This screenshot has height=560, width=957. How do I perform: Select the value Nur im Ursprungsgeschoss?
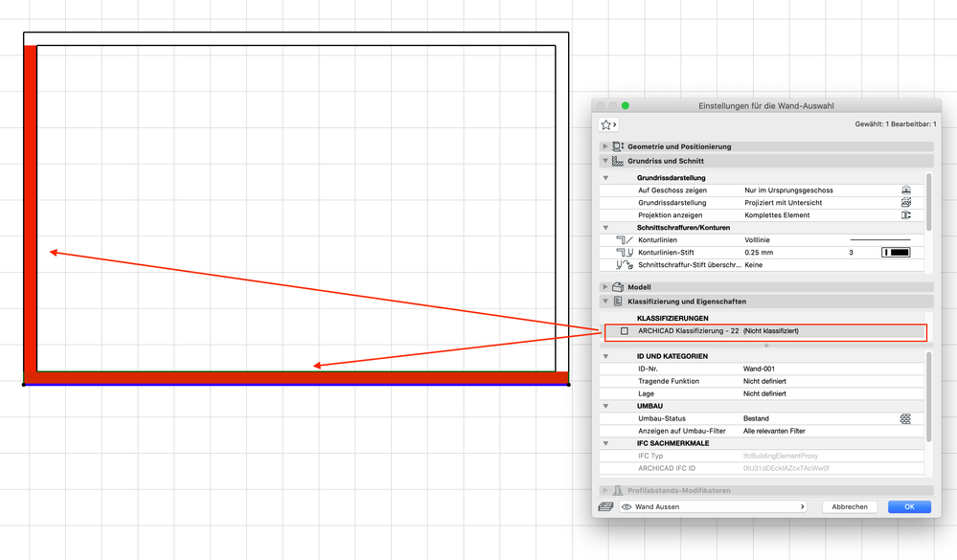pos(788,190)
